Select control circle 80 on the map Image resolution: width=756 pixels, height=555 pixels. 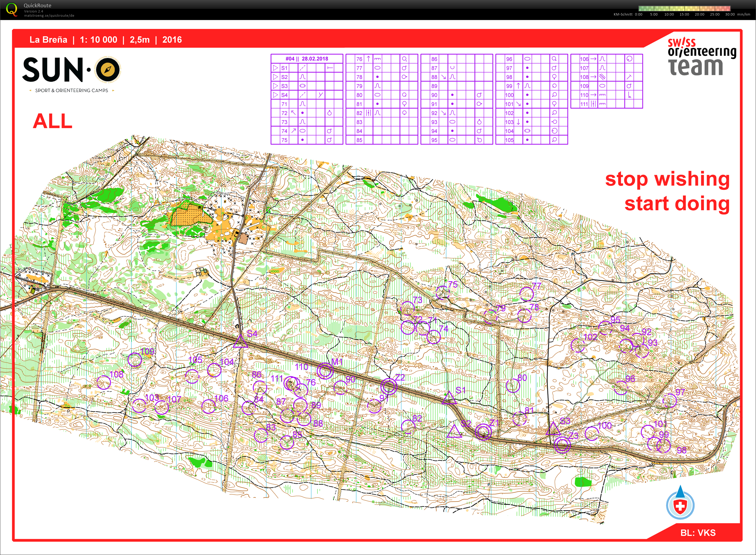coord(513,386)
